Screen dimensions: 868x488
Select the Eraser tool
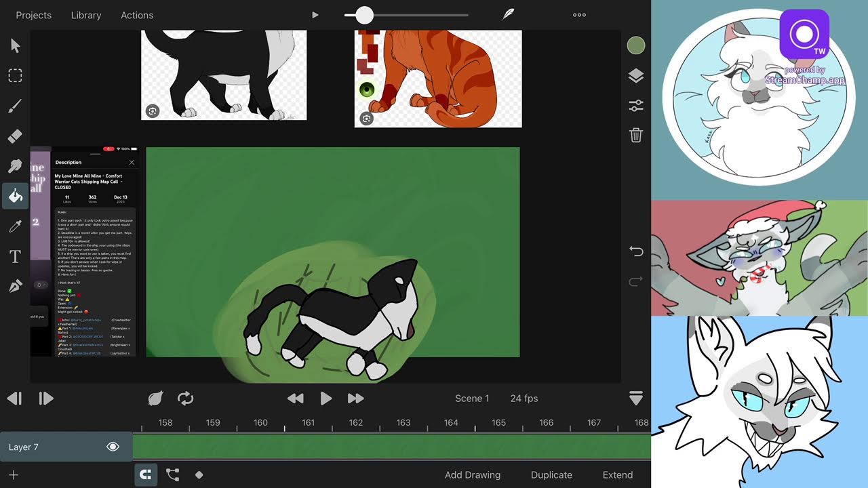click(x=15, y=136)
